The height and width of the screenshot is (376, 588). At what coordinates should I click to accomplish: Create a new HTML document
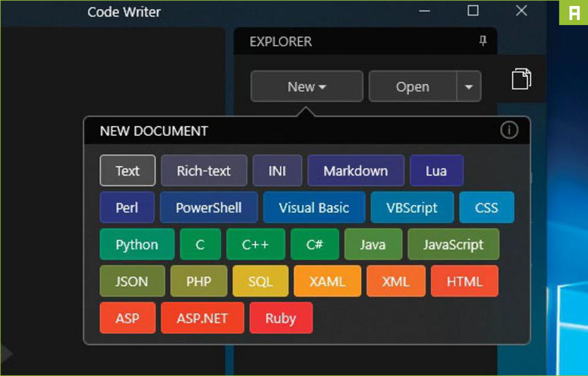tap(465, 281)
